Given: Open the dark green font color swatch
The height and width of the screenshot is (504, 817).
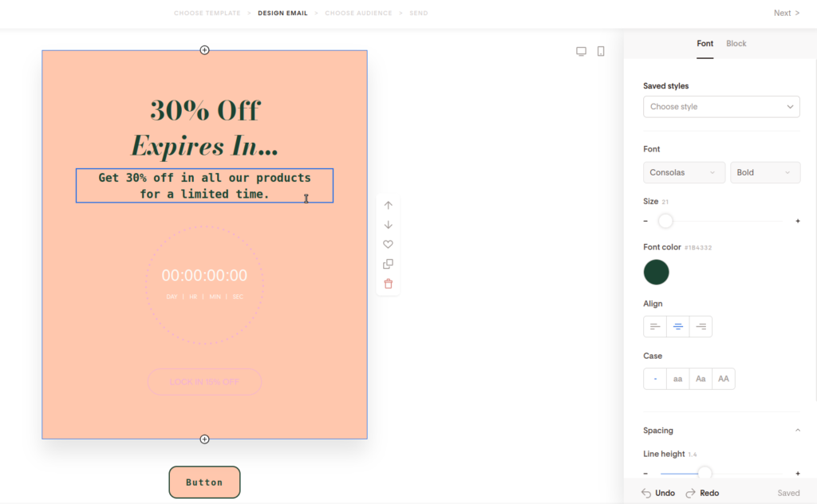Looking at the screenshot, I should (656, 272).
